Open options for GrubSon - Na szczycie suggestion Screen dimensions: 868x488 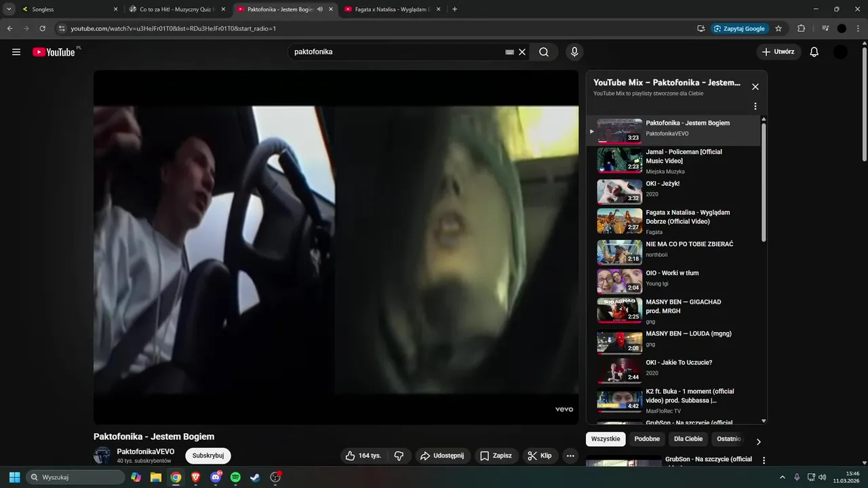click(764, 460)
